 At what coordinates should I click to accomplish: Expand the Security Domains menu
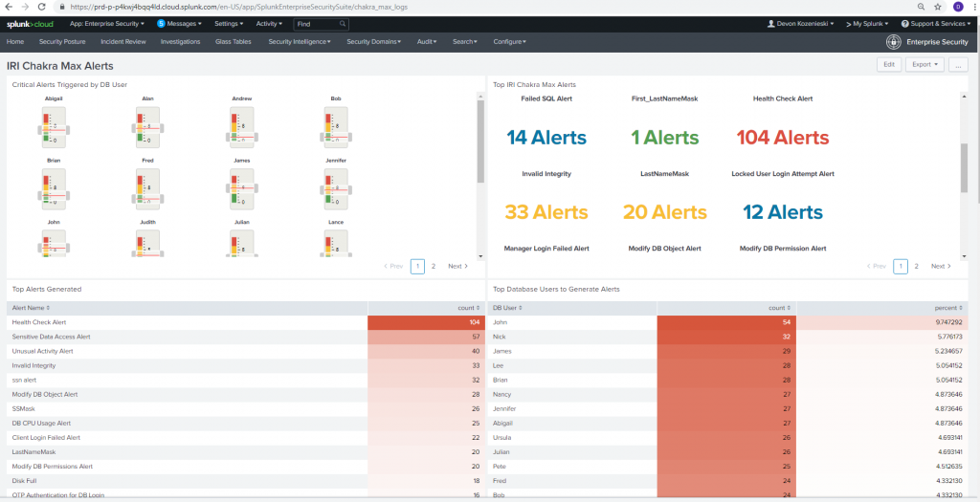click(x=374, y=42)
